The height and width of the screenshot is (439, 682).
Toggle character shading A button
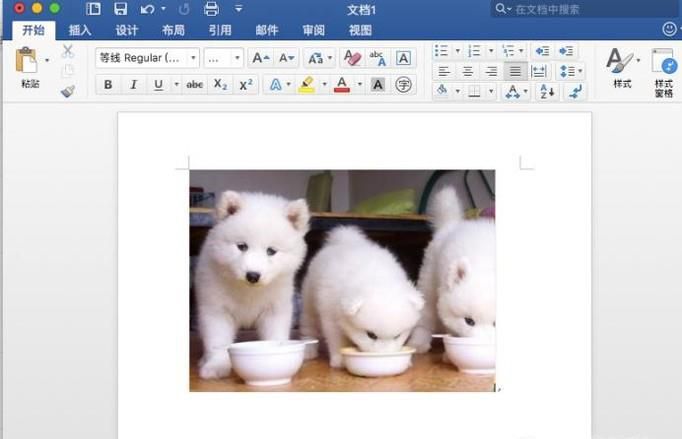tap(378, 84)
